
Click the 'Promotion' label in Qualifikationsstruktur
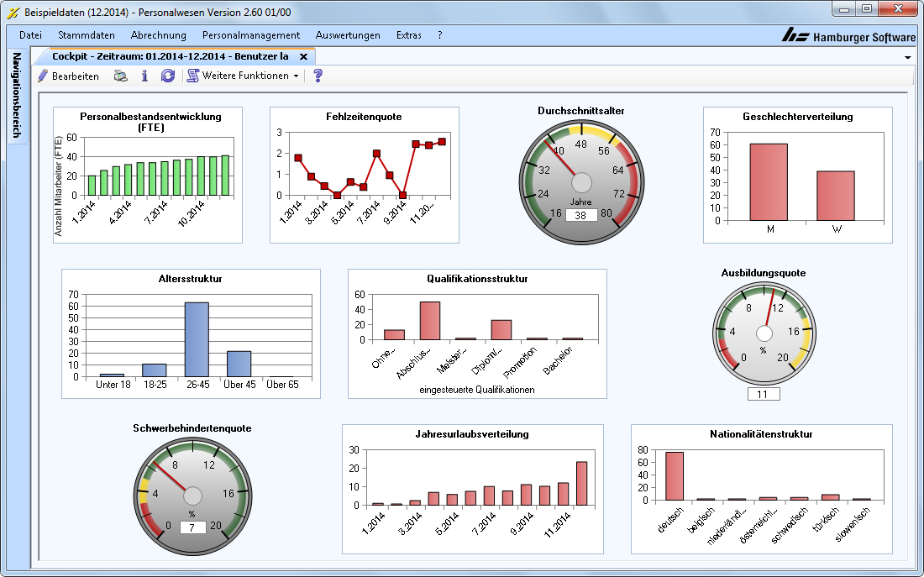point(520,362)
